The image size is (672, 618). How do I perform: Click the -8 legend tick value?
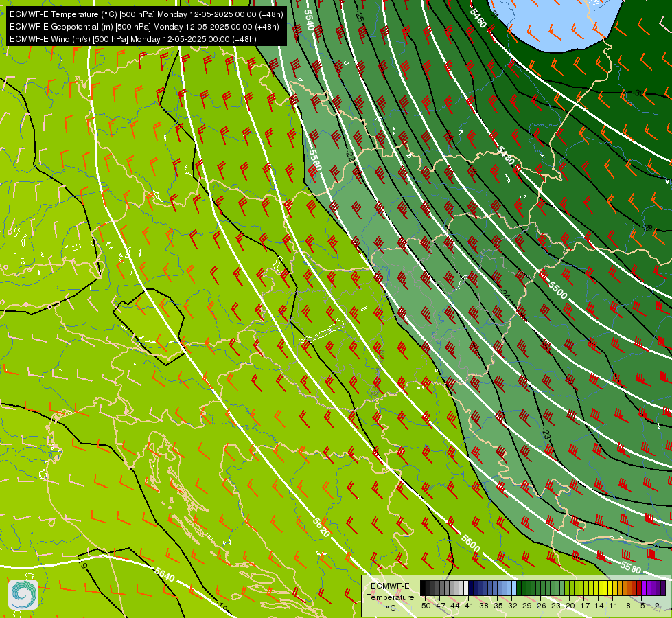627,606
